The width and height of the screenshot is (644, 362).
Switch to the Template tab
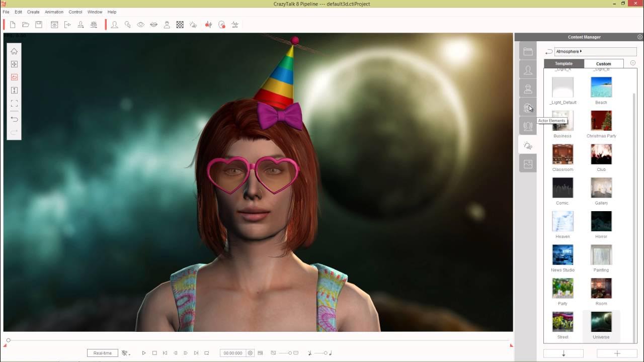click(x=563, y=64)
